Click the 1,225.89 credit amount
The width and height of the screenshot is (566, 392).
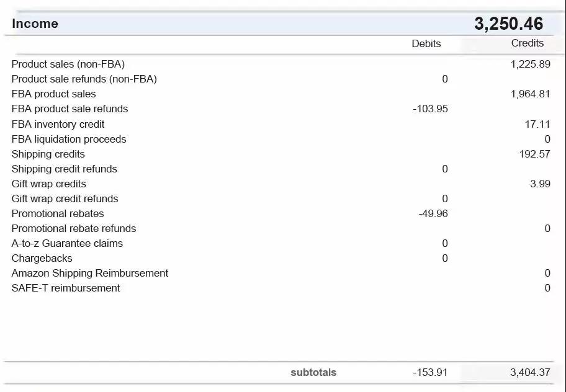click(x=530, y=64)
